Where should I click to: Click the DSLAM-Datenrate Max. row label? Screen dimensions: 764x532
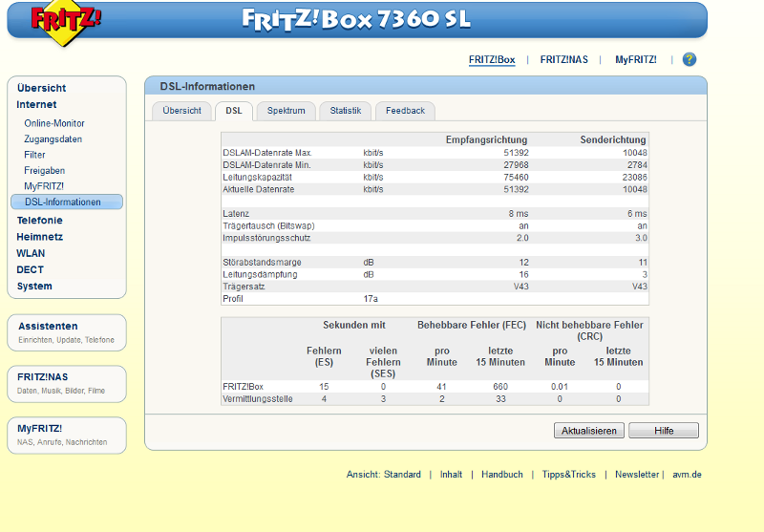(267, 153)
